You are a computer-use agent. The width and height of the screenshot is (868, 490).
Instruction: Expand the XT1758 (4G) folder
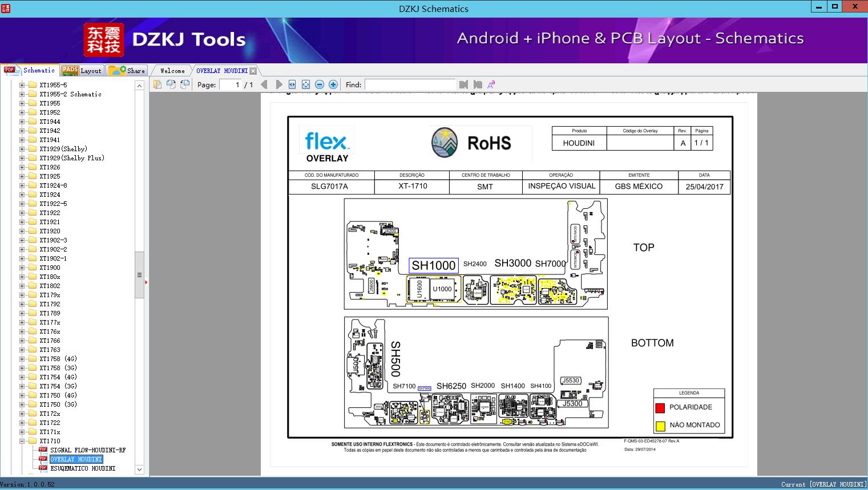tap(22, 359)
